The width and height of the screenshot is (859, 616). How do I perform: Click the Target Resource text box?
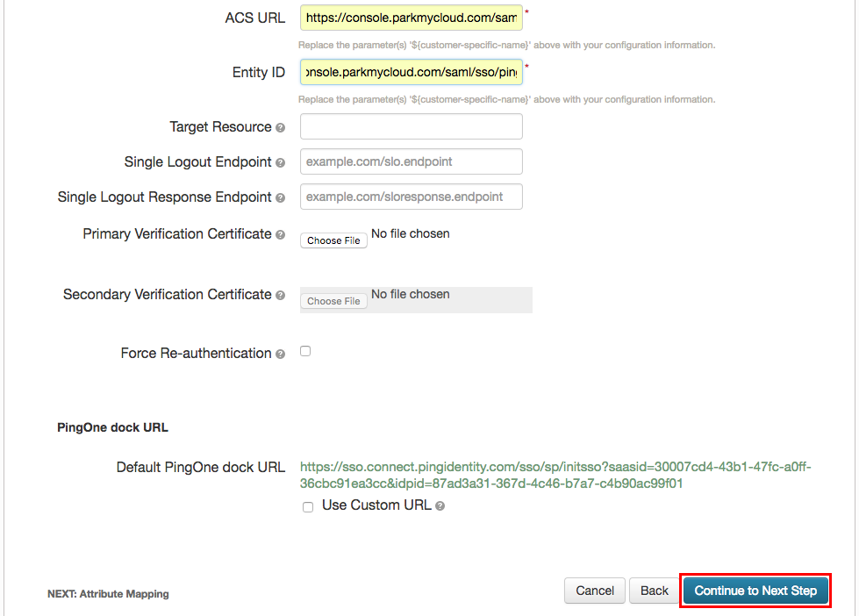pos(412,126)
